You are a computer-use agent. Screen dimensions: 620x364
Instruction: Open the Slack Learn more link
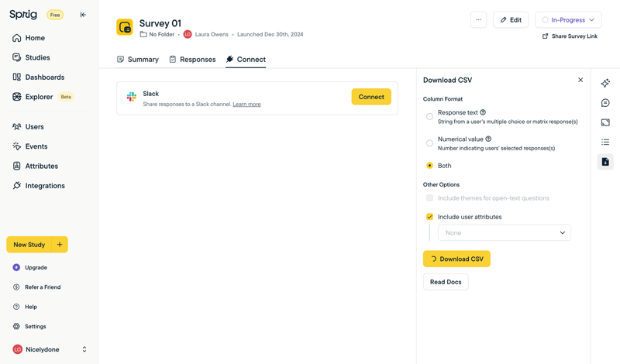(x=246, y=105)
